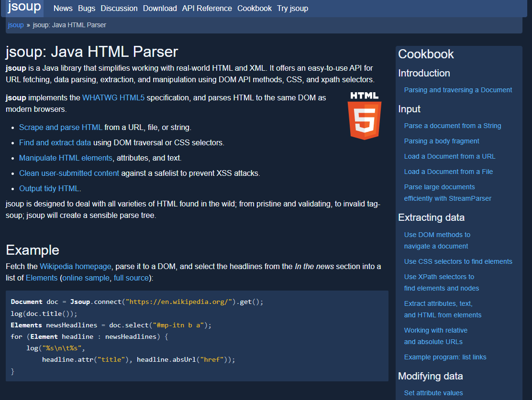The height and width of the screenshot is (400, 532).
Task: Open the Manipulate HTML elements link
Action: [66, 158]
